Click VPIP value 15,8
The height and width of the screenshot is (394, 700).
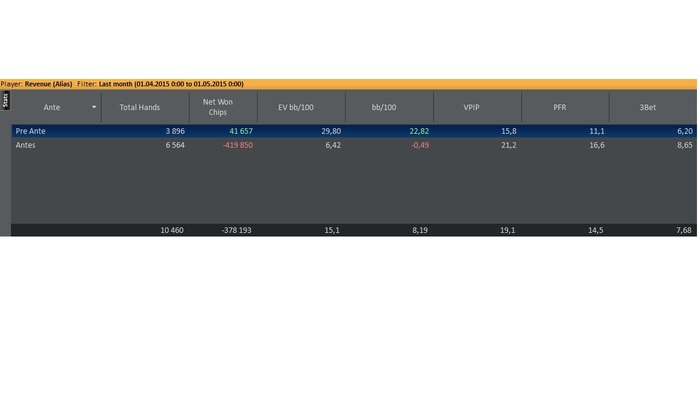point(509,131)
